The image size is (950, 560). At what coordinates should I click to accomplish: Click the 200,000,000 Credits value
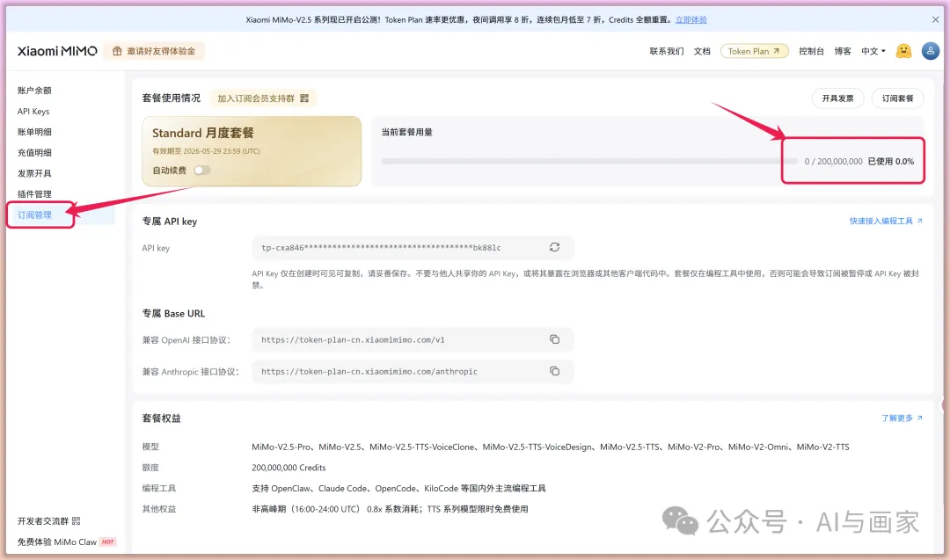(289, 468)
